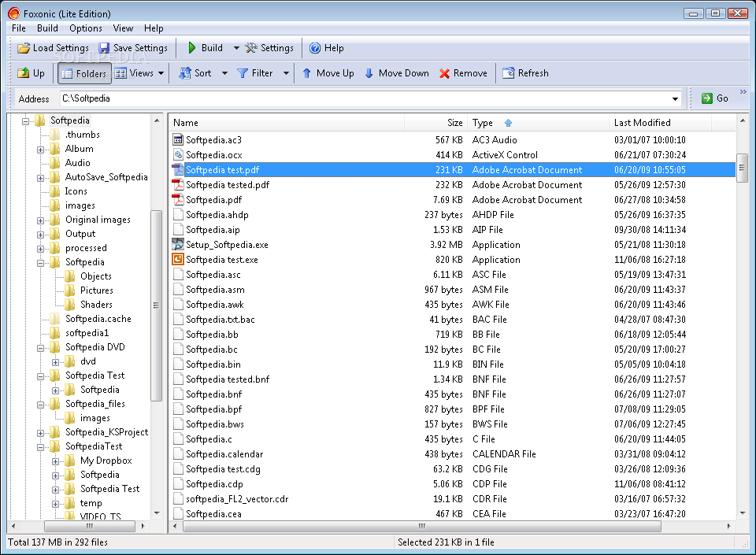Click the Softpedia test.exe orange icon
Viewport: 756px width, 555px height.
pos(178,259)
